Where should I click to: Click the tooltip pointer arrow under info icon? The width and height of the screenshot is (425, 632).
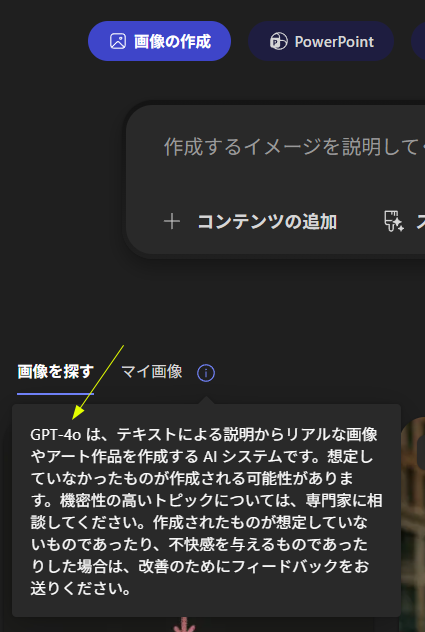[206, 400]
